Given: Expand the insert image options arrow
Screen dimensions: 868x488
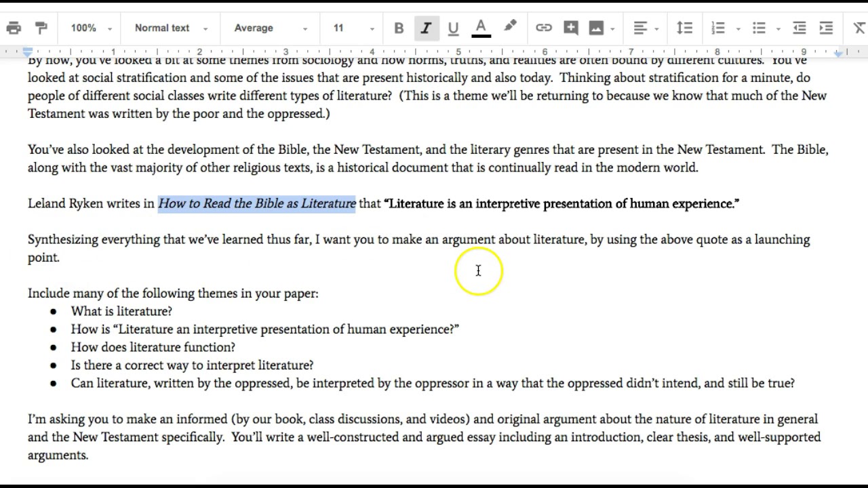Looking at the screenshot, I should pyautogui.click(x=612, y=28).
